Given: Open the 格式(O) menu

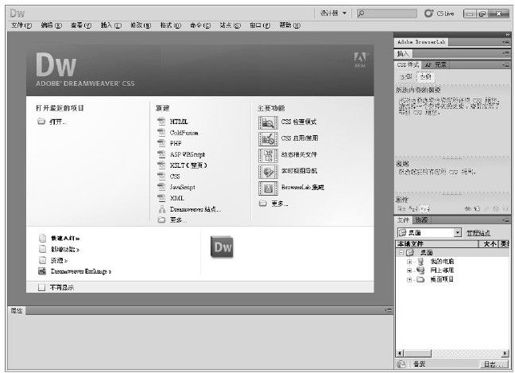Looking at the screenshot, I should 171,25.
